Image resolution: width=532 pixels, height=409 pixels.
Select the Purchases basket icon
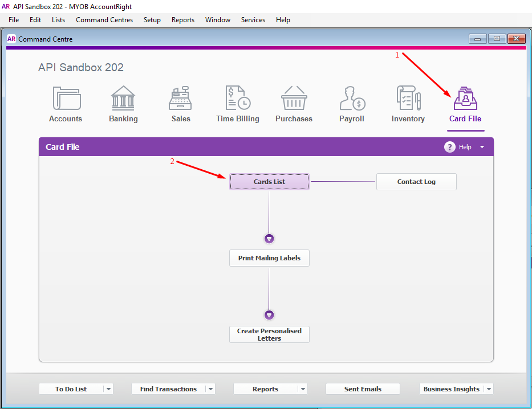click(294, 97)
